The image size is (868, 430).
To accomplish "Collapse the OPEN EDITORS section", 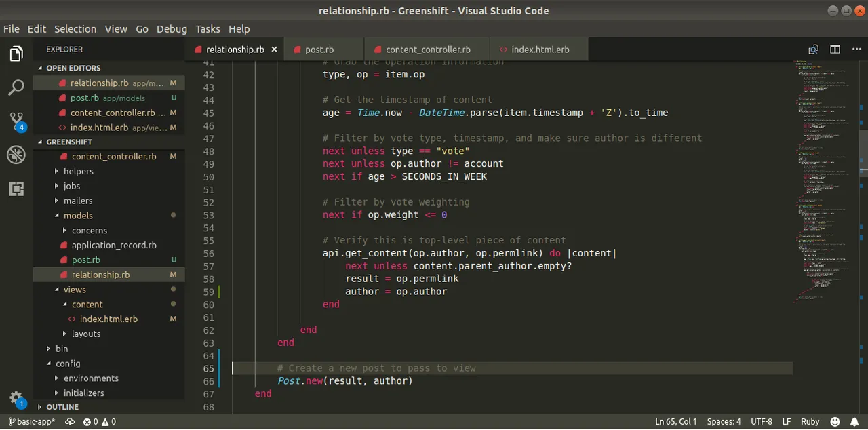I will (73, 68).
